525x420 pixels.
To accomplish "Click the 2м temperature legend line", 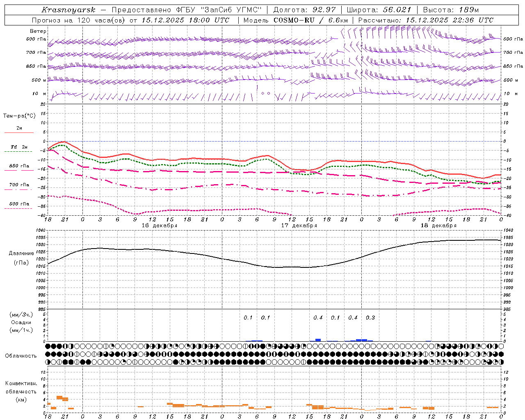I will (19, 132).
